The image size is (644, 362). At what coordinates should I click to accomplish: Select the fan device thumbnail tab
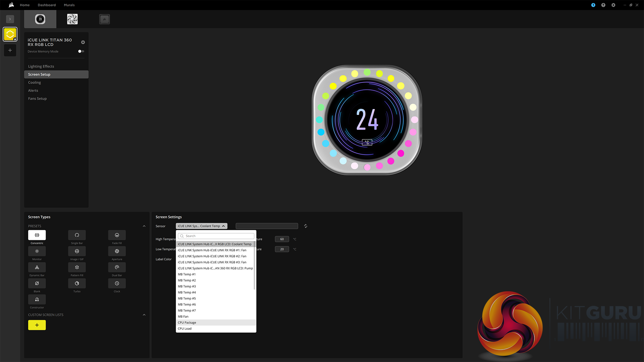coord(72,19)
